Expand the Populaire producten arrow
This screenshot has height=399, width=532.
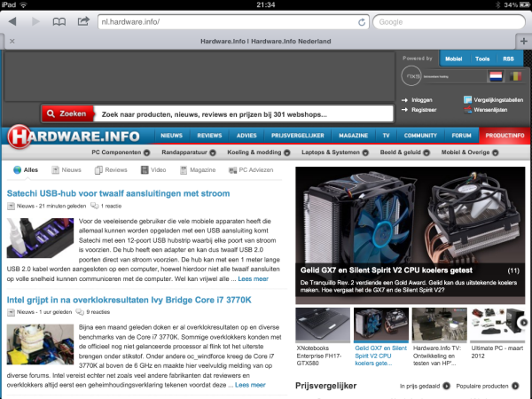515,386
